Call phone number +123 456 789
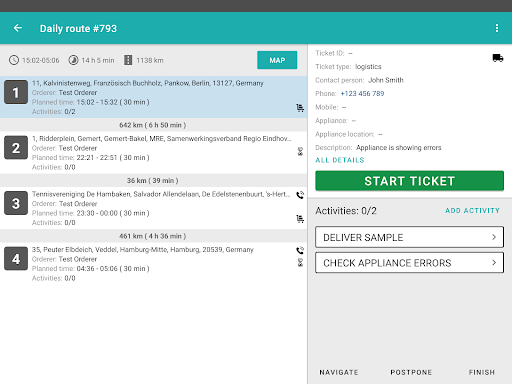This screenshot has height=384, width=512. [362, 94]
